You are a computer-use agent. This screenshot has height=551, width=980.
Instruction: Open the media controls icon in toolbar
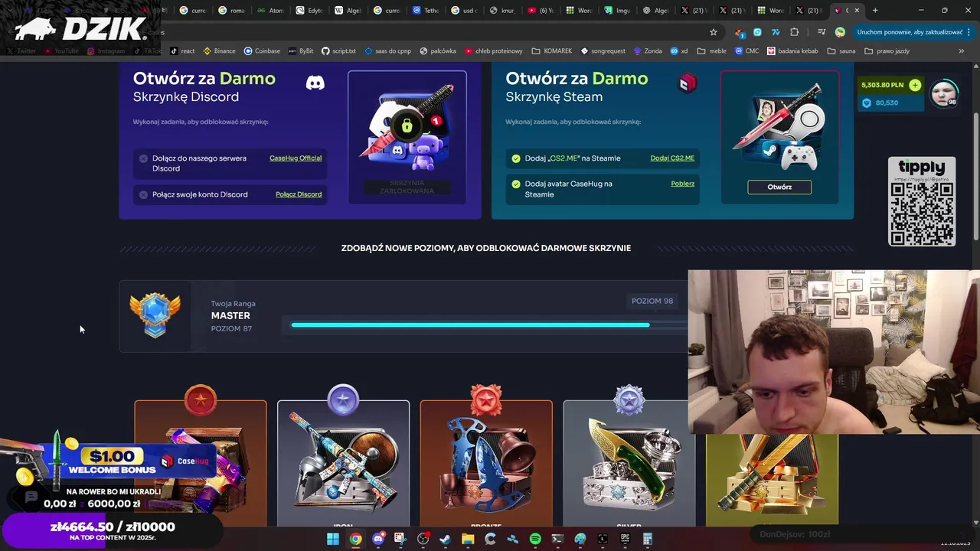coord(821,32)
